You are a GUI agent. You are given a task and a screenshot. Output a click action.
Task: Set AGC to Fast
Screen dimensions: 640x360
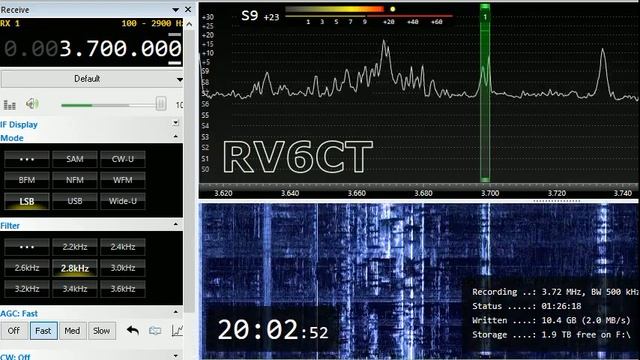(x=43, y=331)
